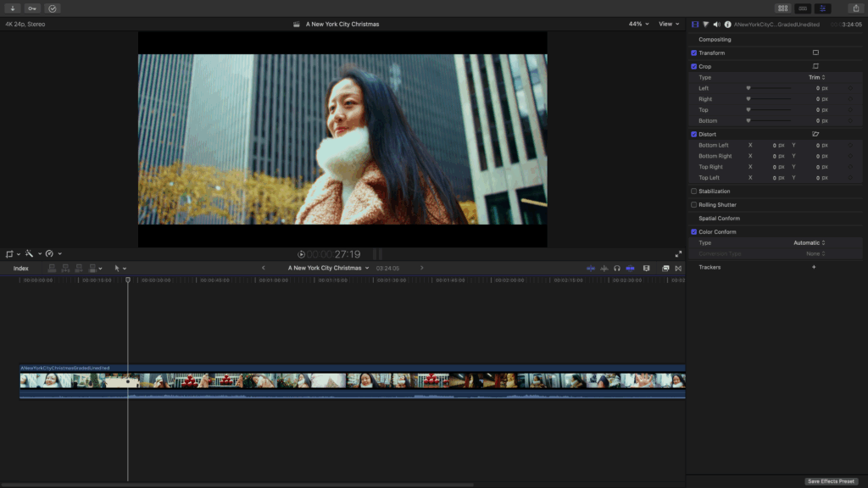Open the background tasks checkmark icon
The width and height of the screenshot is (868, 488).
53,8
